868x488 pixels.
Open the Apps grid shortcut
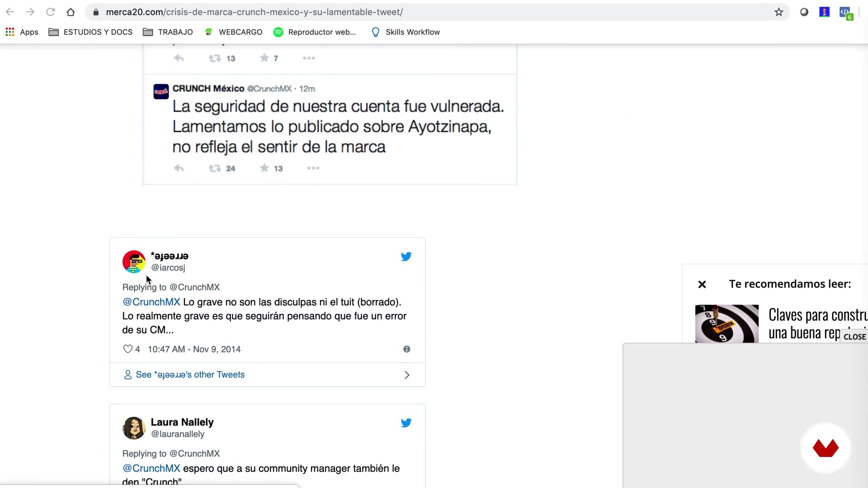pos(22,32)
